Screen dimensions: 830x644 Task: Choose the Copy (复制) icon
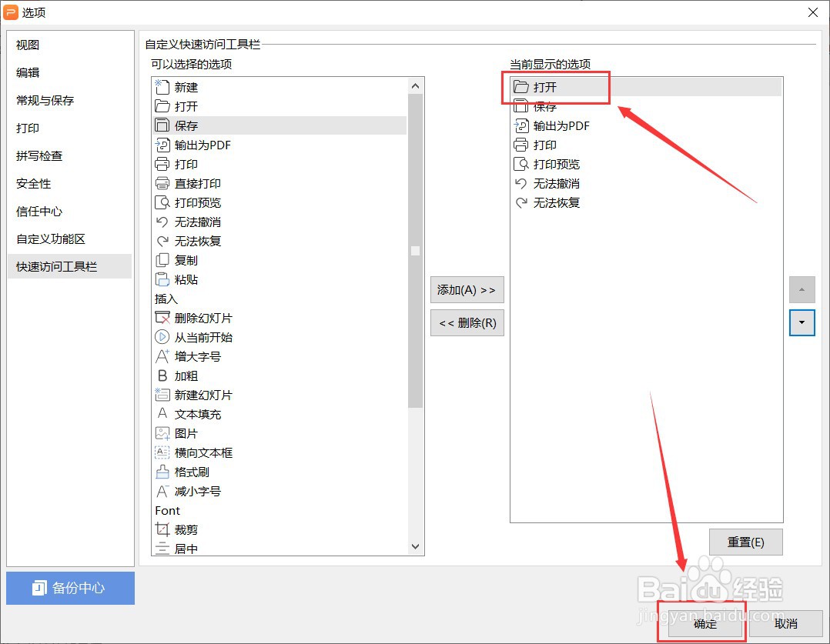(162, 260)
